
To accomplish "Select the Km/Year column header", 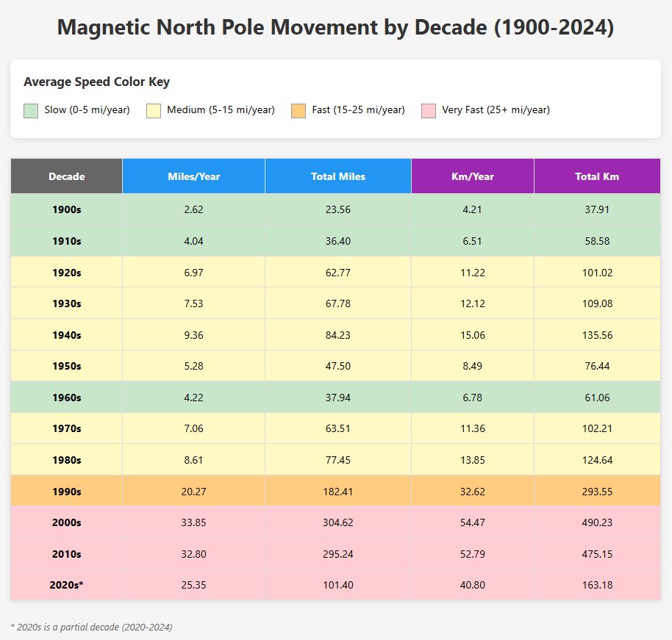I will [473, 176].
